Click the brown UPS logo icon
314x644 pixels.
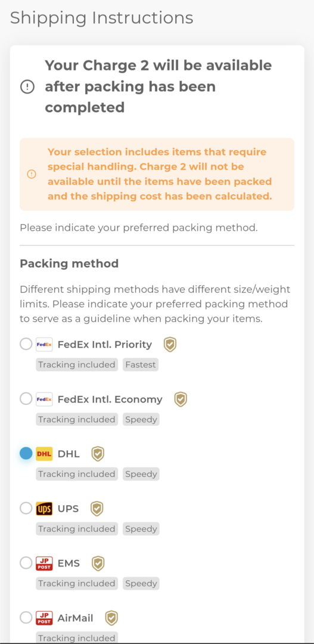(44, 509)
